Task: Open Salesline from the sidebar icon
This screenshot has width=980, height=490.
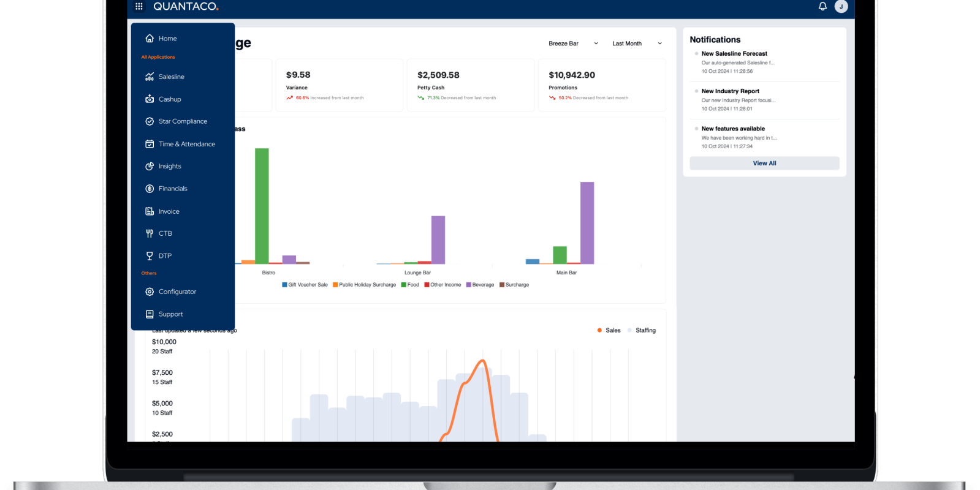Action: click(150, 77)
